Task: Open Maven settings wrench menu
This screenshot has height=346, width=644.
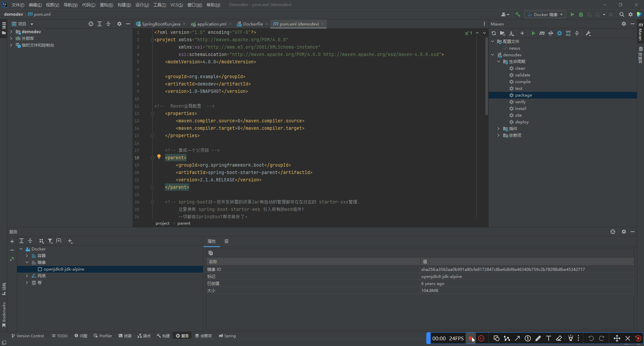Action: (x=588, y=33)
